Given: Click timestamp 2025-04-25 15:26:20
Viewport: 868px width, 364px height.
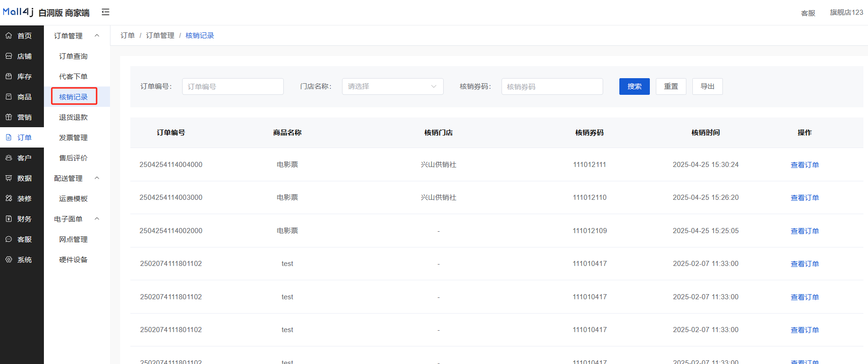Looking at the screenshot, I should click(x=705, y=197).
